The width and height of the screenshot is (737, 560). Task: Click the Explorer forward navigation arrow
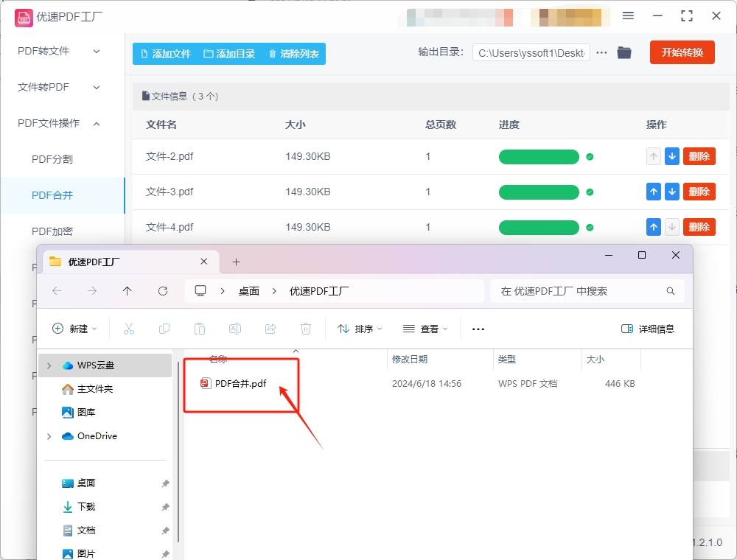click(92, 291)
